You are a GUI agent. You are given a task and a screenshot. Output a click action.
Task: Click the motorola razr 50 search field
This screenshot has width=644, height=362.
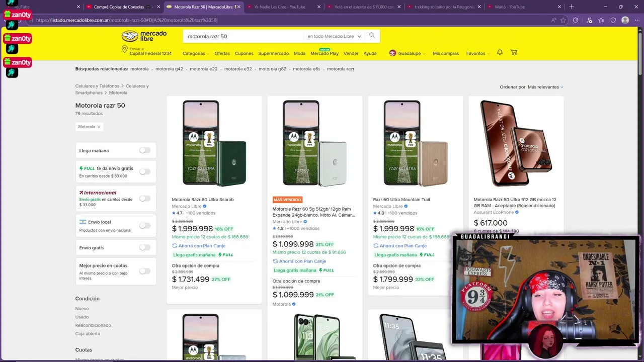[x=244, y=36]
